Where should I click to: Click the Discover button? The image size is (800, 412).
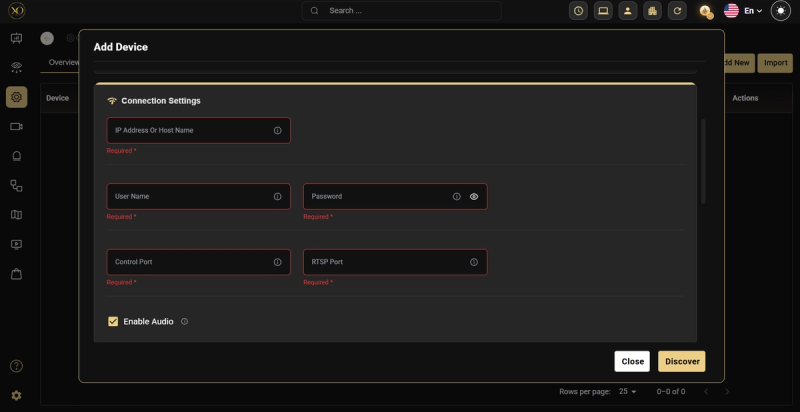[x=682, y=361]
